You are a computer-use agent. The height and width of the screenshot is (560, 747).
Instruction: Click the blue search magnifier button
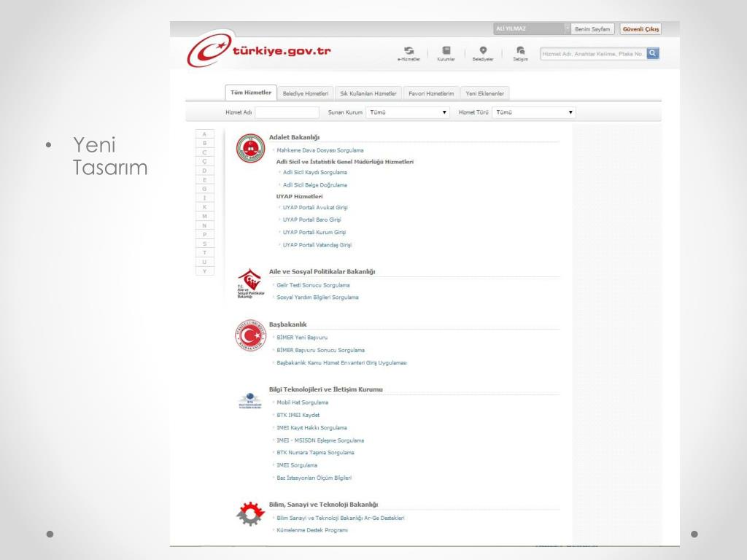(653, 53)
